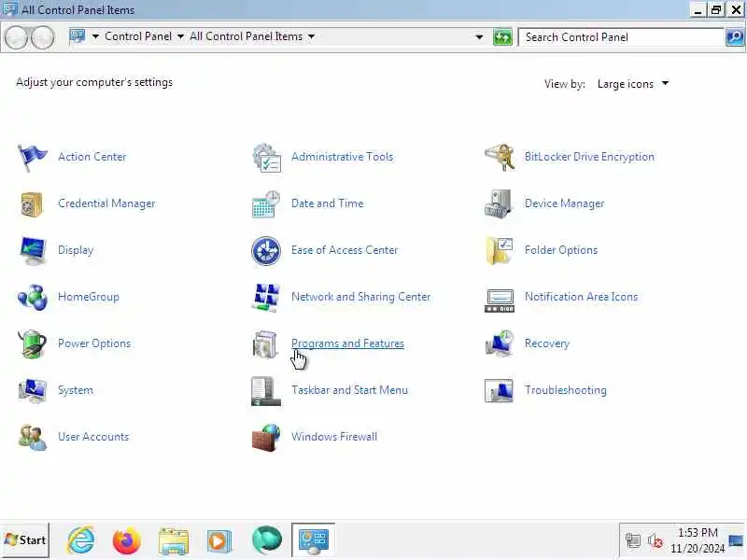Open the Network and Sharing Center icon
Screen dimensions: 747x560
click(x=265, y=297)
